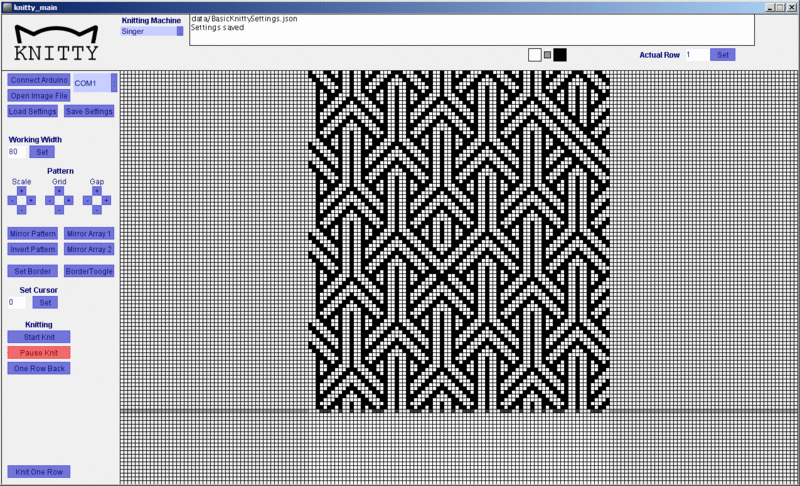Click the Working Width input field

click(16, 152)
